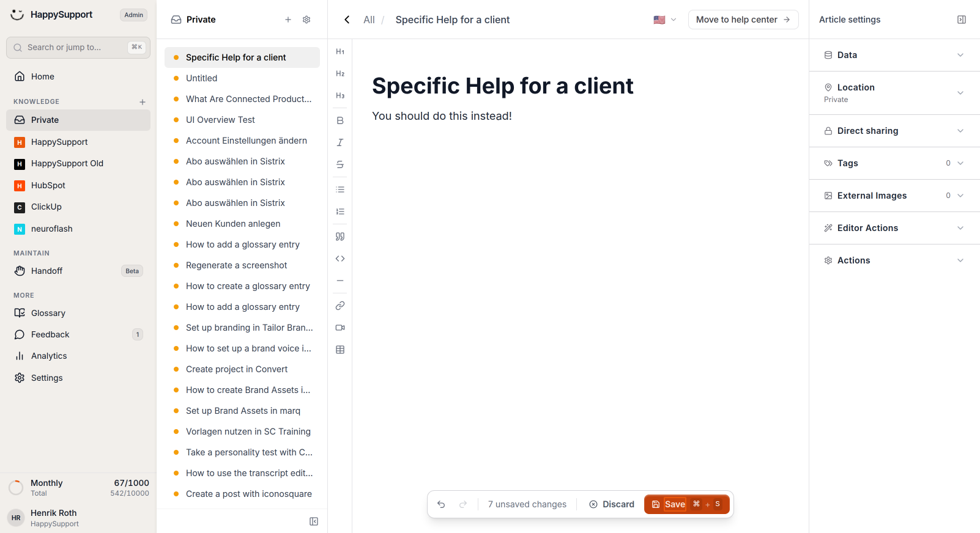The width and height of the screenshot is (980, 533).
Task: Expand the Editor Actions section
Action: 894,228
